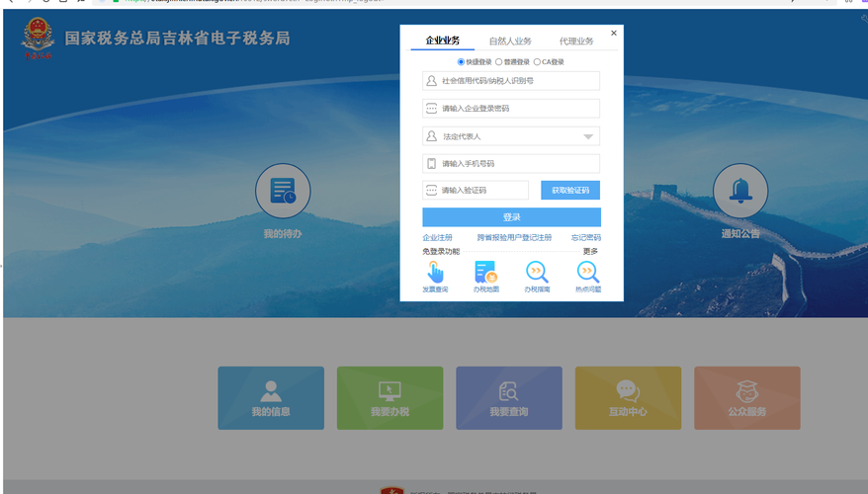
Task: Click the 忘记密码 link
Action: tap(585, 238)
